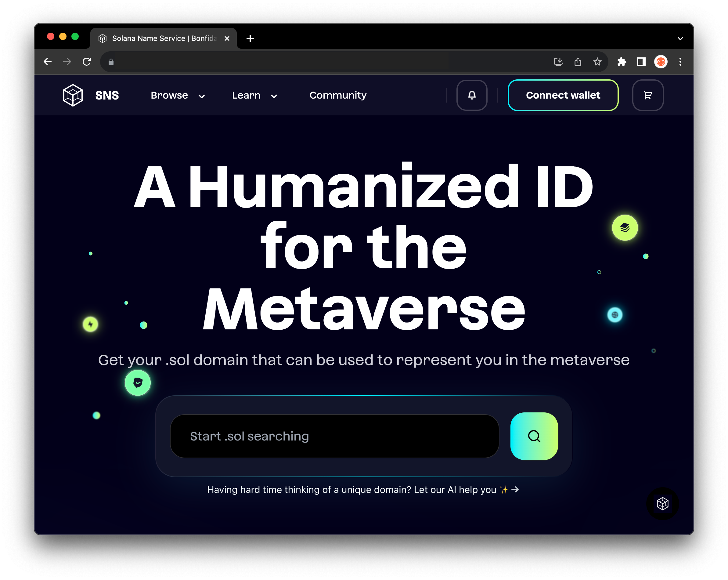
Task: Toggle the browser side panel
Action: coord(641,62)
